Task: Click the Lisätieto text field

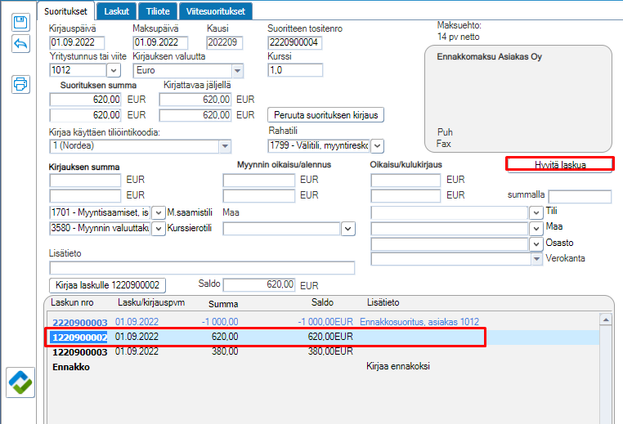Action: click(x=202, y=268)
